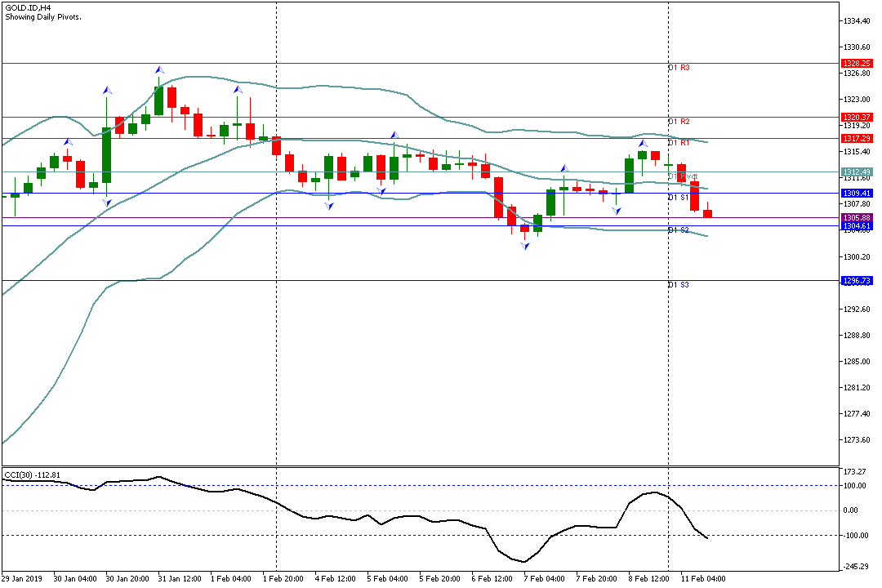Click the D1 R2 resistance label
The width and height of the screenshot is (882, 588).
[x=679, y=122]
